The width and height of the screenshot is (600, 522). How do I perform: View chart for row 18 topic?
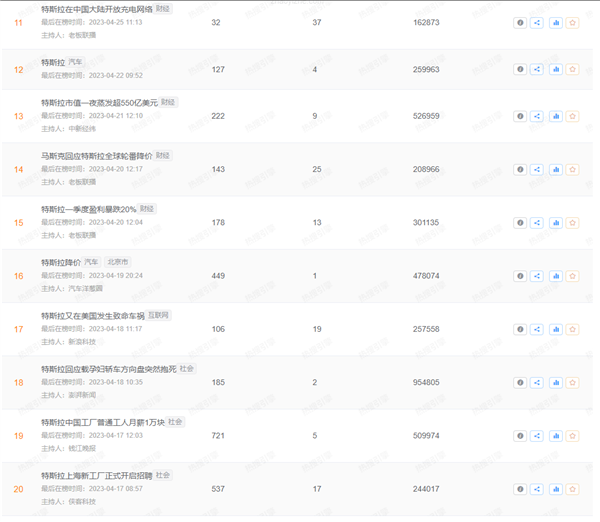tap(556, 382)
